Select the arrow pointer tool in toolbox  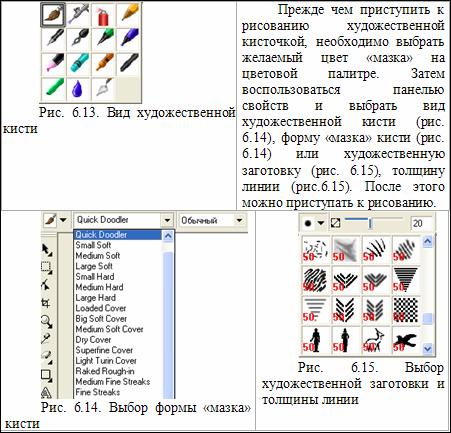pyautogui.click(x=46, y=250)
